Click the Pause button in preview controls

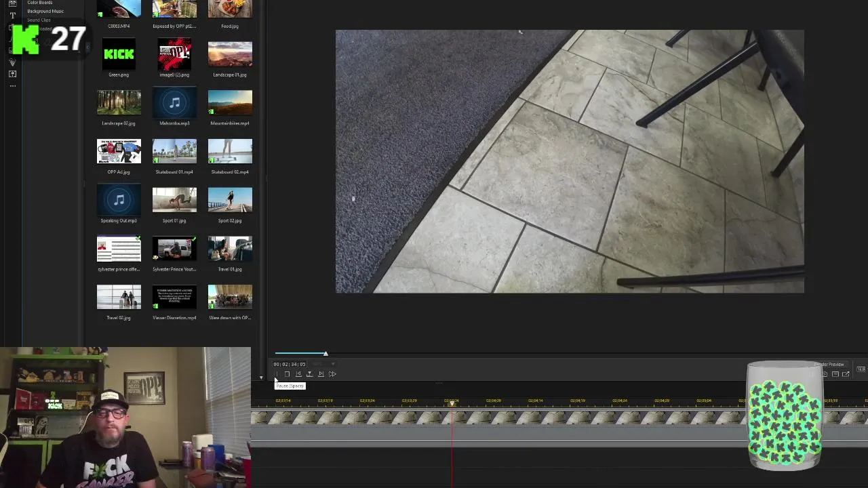coord(276,374)
